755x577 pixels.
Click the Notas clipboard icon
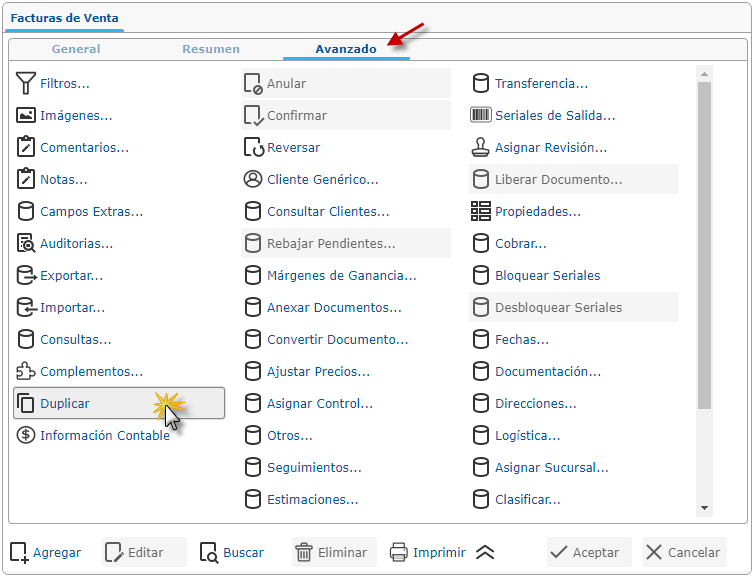point(26,179)
